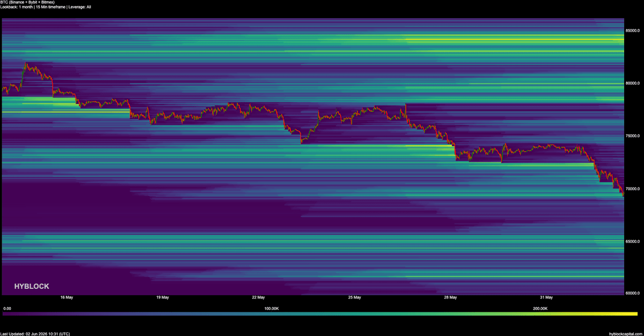
Task: Select the Lookback timeframe leverage subtitle
Action: pyautogui.click(x=46, y=7)
